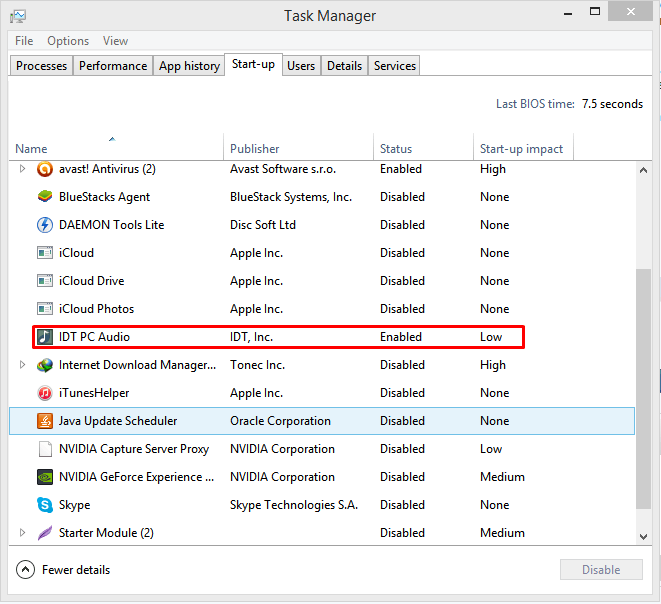Image resolution: width=661 pixels, height=604 pixels.
Task: Minimize the Task Manager window
Action: point(568,13)
